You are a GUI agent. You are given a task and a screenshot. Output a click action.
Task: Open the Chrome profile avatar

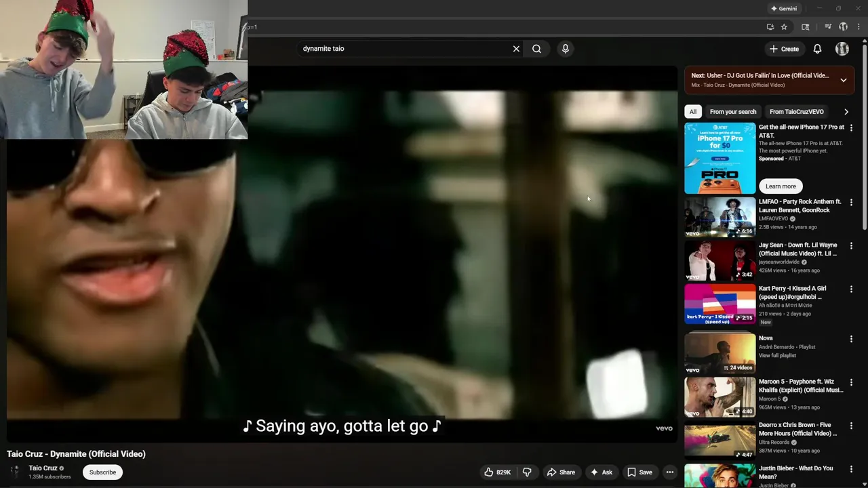844,27
